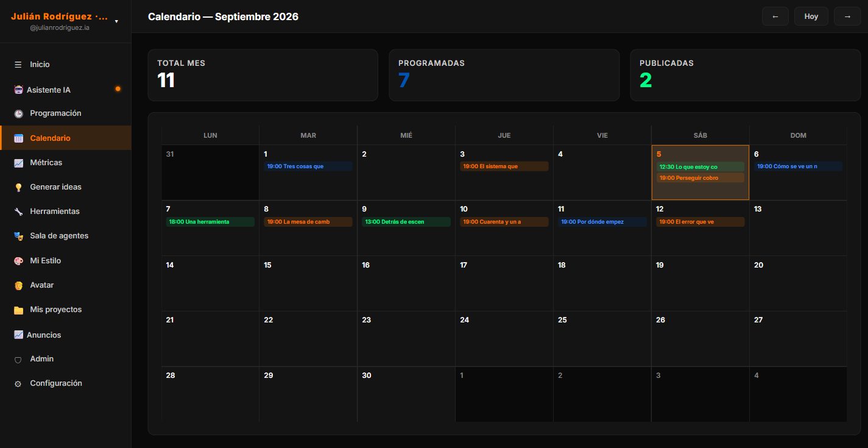Click the Programadas stat card

click(x=504, y=75)
